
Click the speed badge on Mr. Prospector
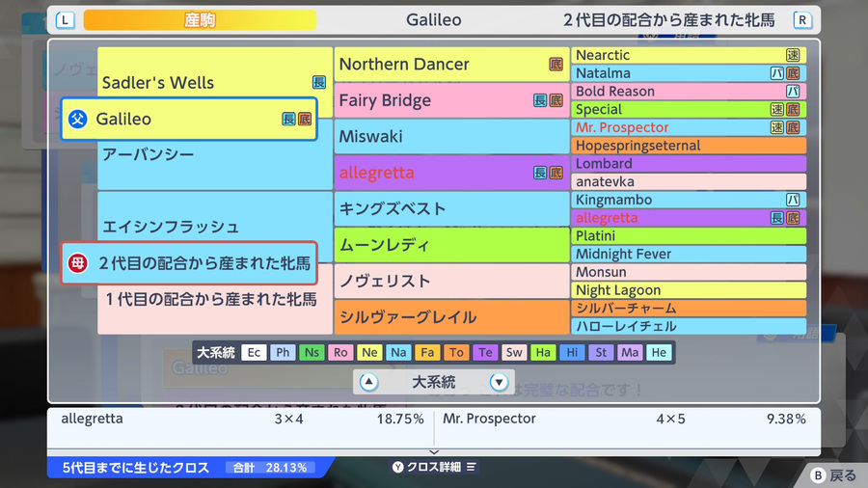coord(777,127)
